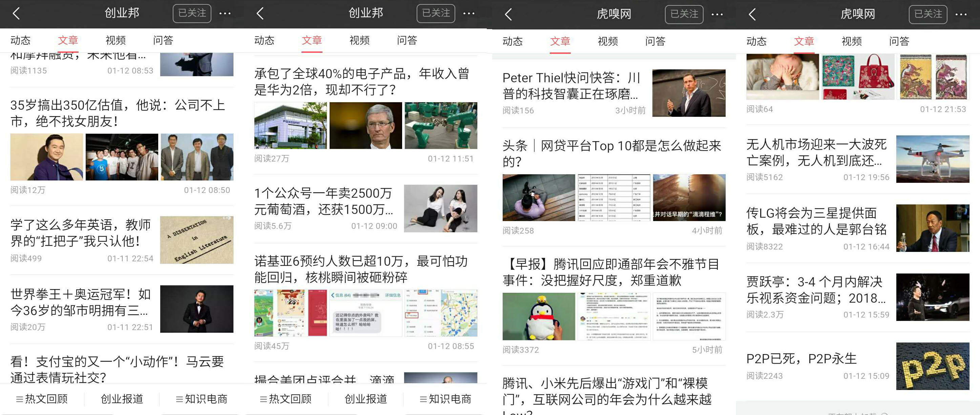Tap back arrow in first 创业邦 panel
Image resolution: width=980 pixels, height=415 pixels.
[x=16, y=14]
